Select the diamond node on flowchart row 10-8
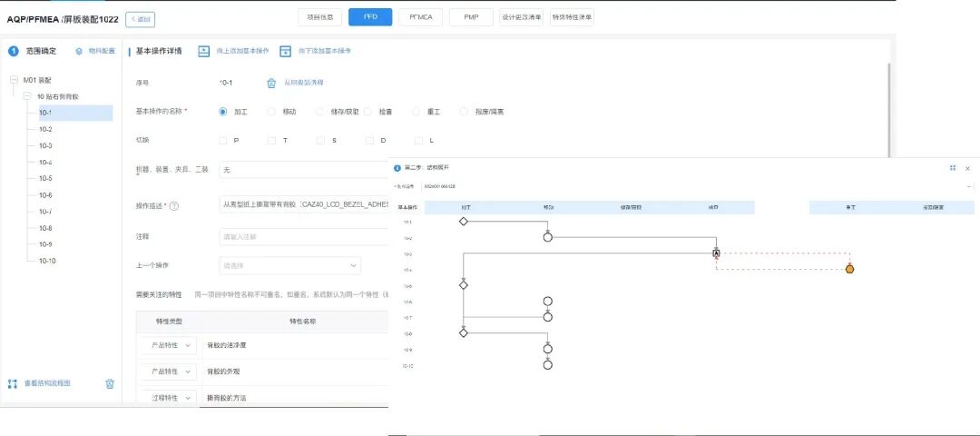 click(463, 332)
